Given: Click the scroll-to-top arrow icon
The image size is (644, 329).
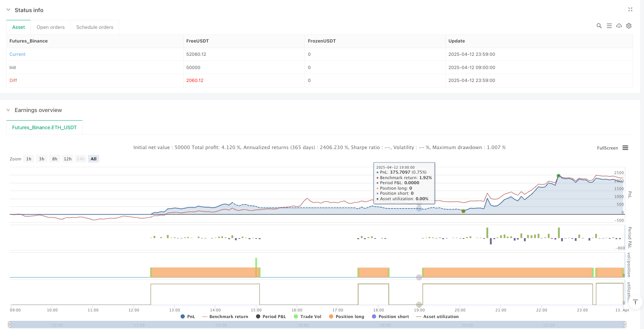Looking at the screenshot, I should click(635, 302).
